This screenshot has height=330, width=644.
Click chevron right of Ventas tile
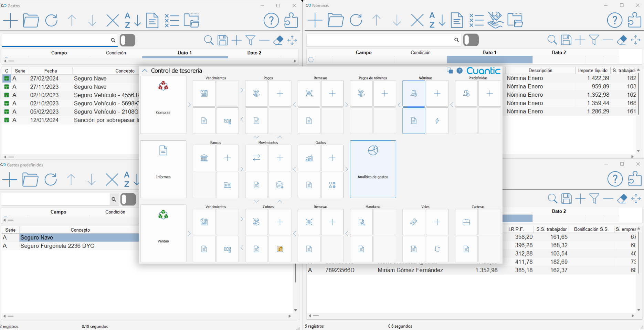pos(189,233)
